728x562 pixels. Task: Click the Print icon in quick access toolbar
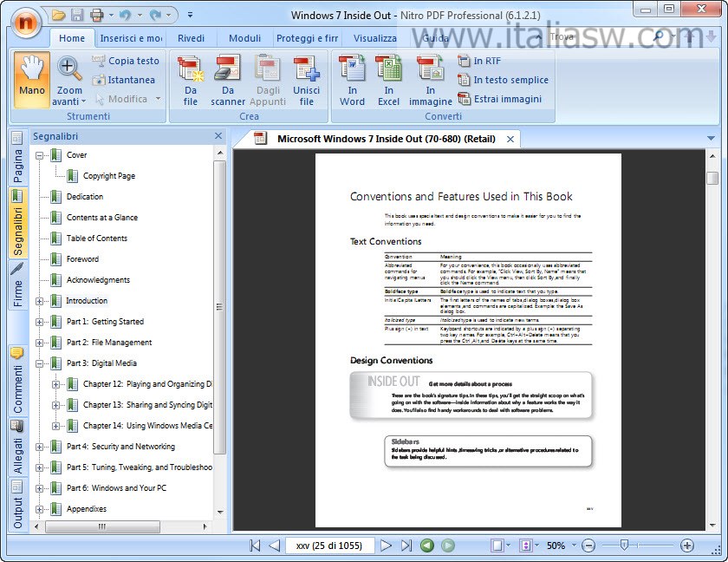[96, 16]
